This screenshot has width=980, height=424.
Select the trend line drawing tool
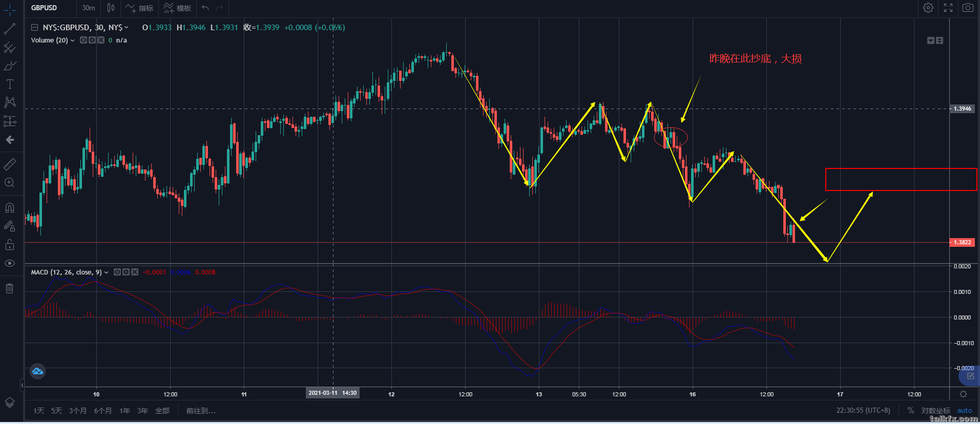tap(10, 29)
